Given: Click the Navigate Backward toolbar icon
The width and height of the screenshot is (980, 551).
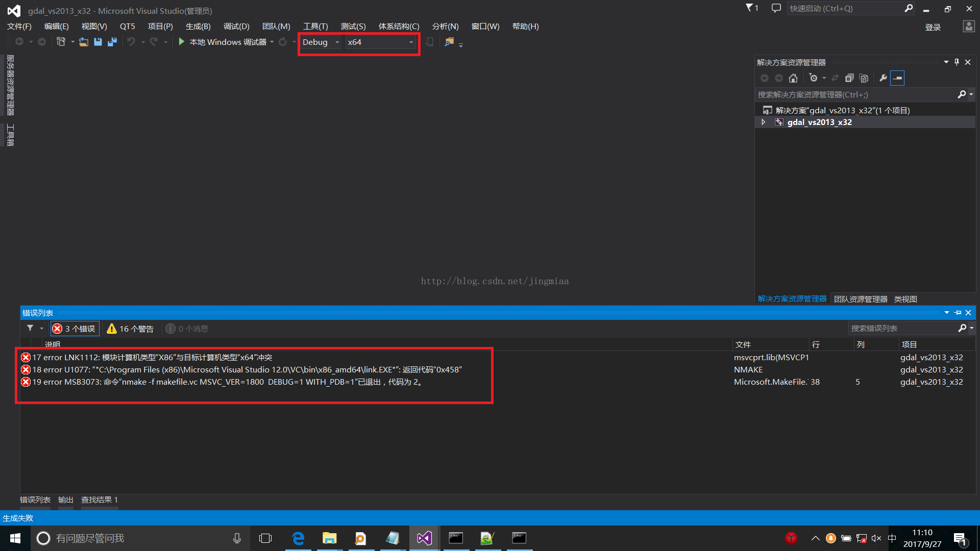Looking at the screenshot, I should [x=19, y=42].
